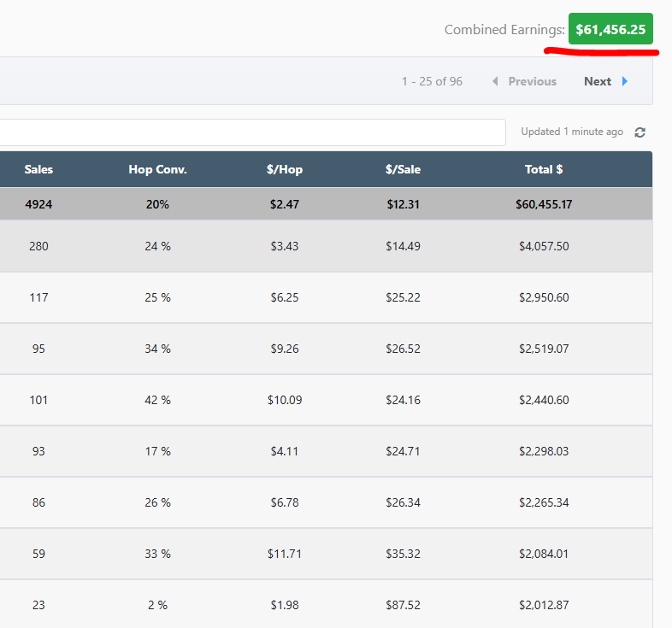This screenshot has height=628, width=672.
Task: Click the Total $ cell $2,298.03
Action: 544,451
